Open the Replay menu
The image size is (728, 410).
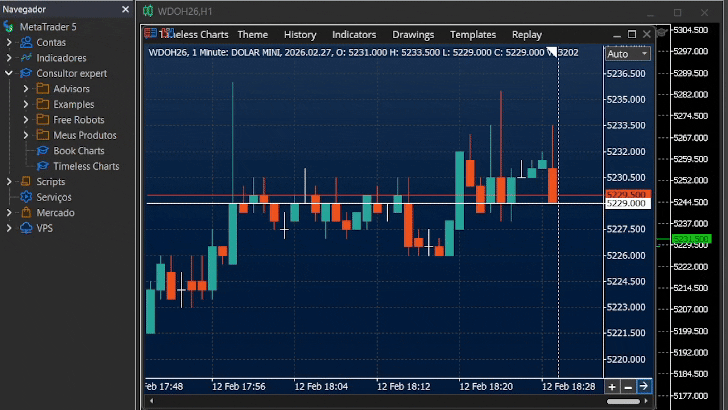pos(526,35)
